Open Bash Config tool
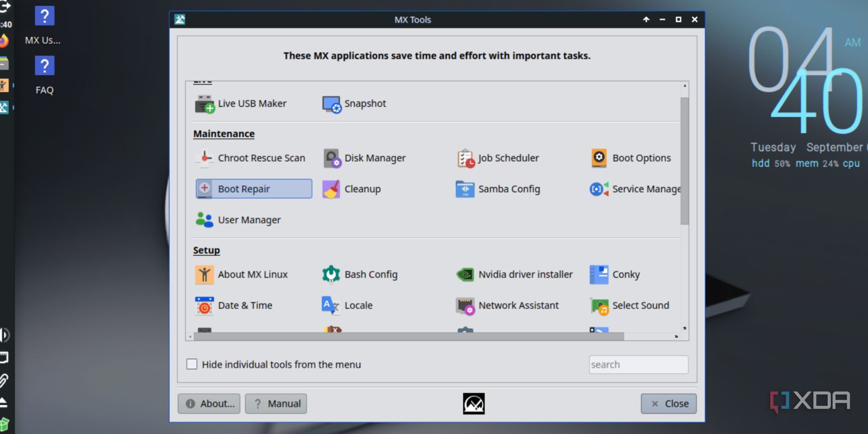The image size is (868, 434). 360,275
